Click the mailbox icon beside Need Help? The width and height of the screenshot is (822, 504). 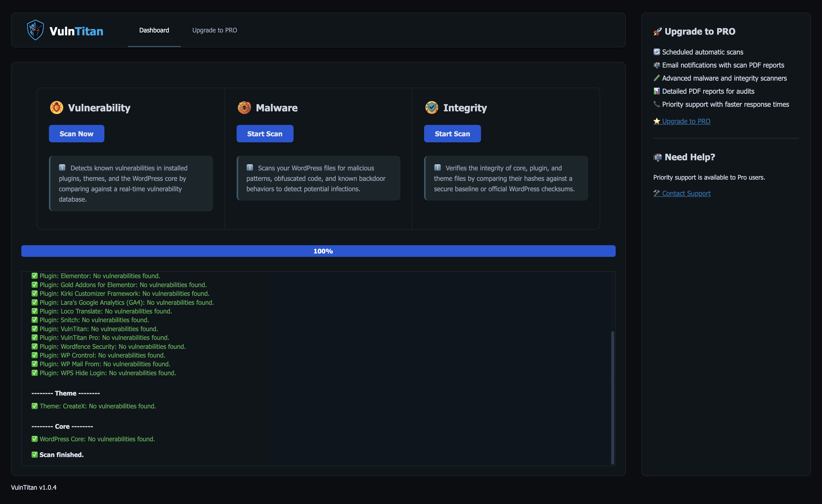[x=657, y=157]
